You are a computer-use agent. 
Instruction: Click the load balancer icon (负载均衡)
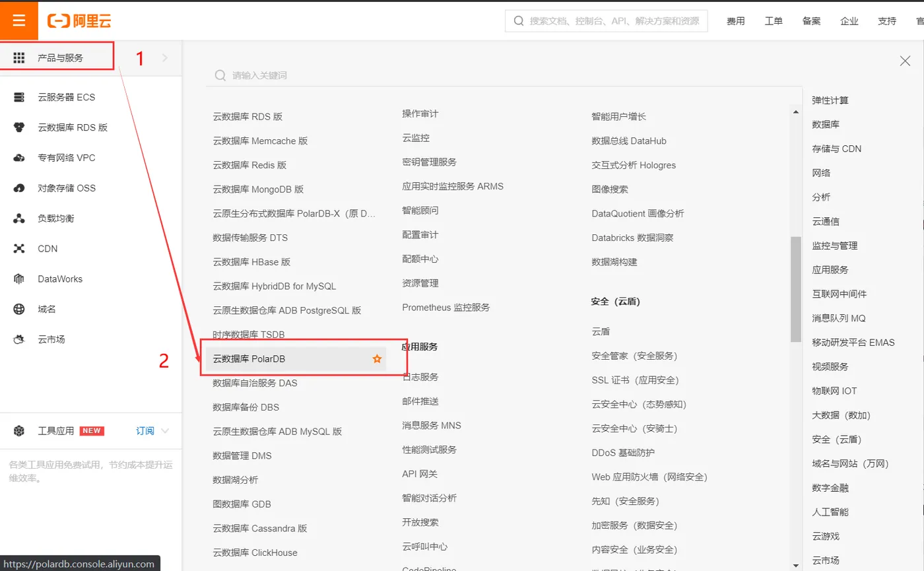(19, 219)
